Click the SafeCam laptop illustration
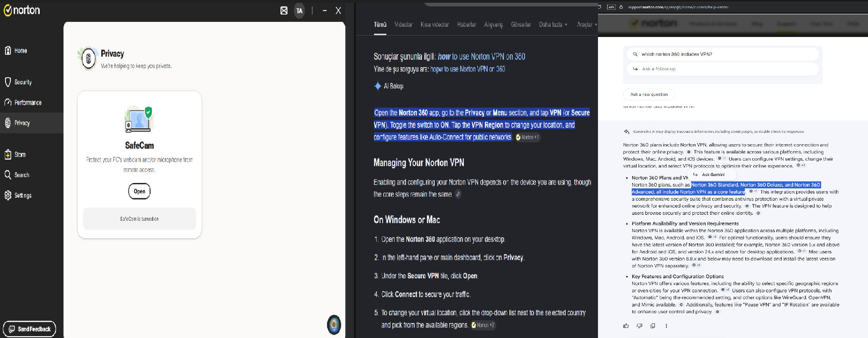This screenshot has height=338, width=868. (x=139, y=119)
